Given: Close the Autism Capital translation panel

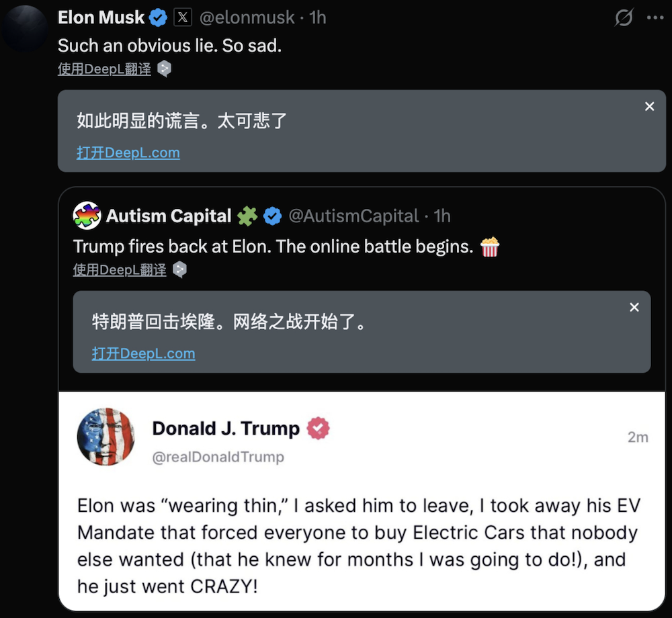Looking at the screenshot, I should (x=634, y=307).
